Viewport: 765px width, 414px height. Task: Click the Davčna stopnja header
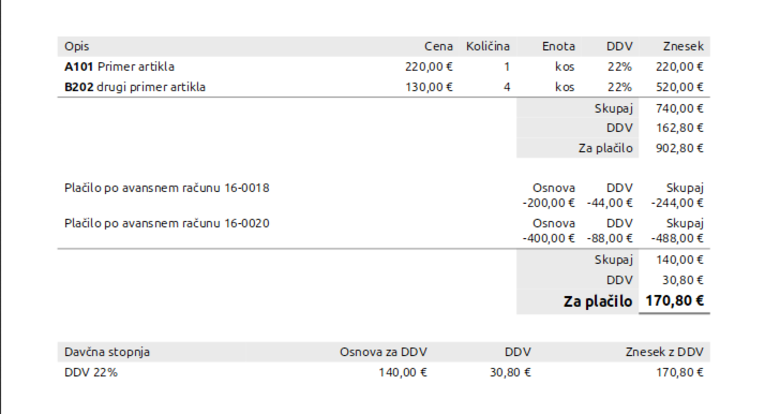pos(107,352)
